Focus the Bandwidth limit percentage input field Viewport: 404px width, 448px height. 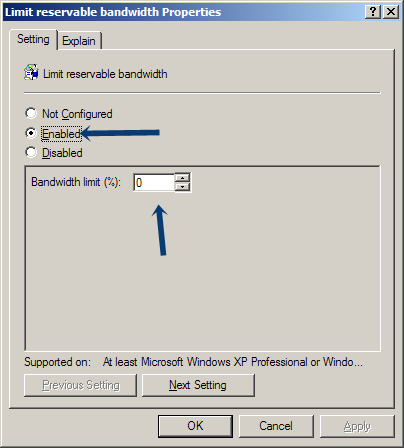154,182
